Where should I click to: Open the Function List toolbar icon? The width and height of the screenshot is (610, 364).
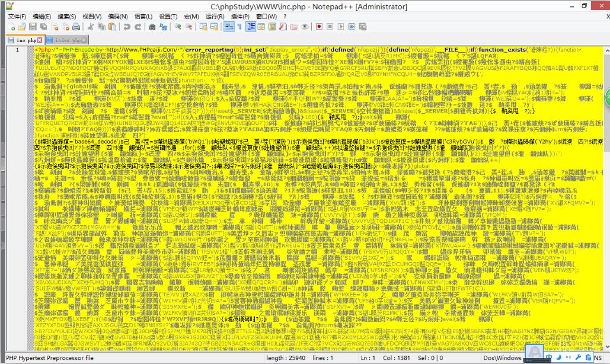click(283, 27)
